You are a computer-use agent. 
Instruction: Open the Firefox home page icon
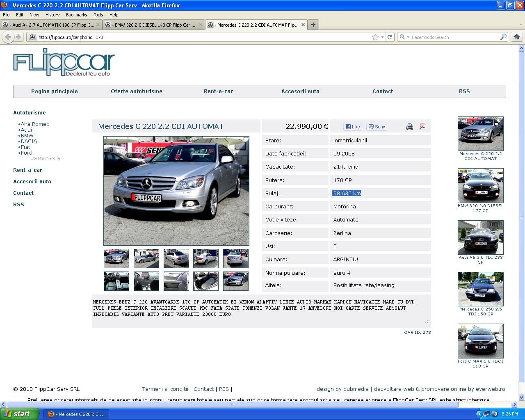(x=516, y=37)
